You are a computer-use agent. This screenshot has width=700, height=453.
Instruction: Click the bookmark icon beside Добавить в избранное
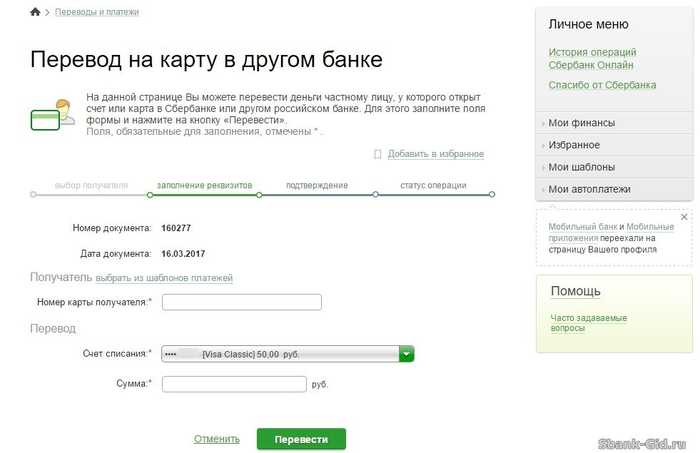coord(378,154)
